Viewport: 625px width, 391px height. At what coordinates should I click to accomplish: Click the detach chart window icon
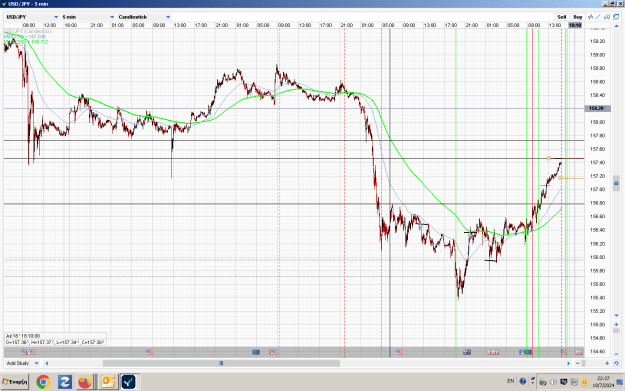[616, 17]
